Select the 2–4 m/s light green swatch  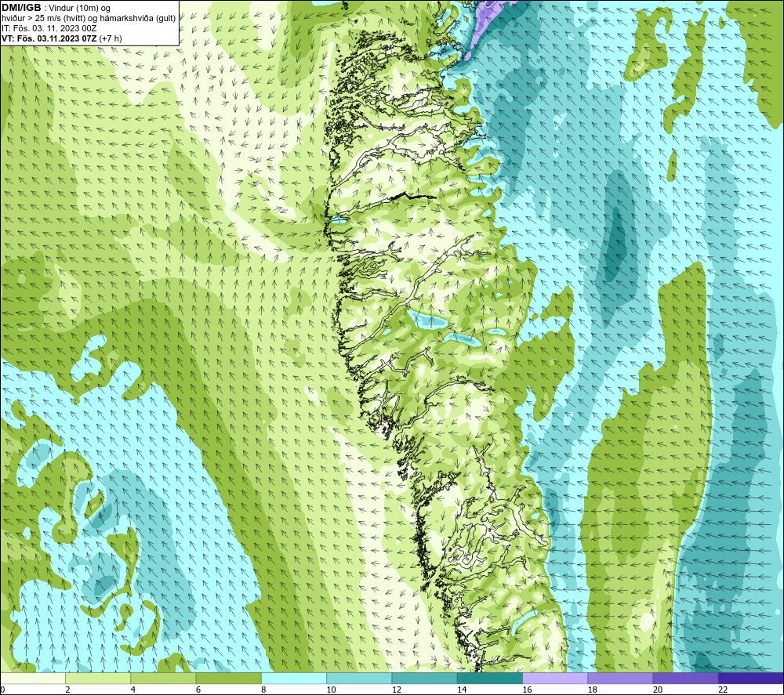pos(98,678)
